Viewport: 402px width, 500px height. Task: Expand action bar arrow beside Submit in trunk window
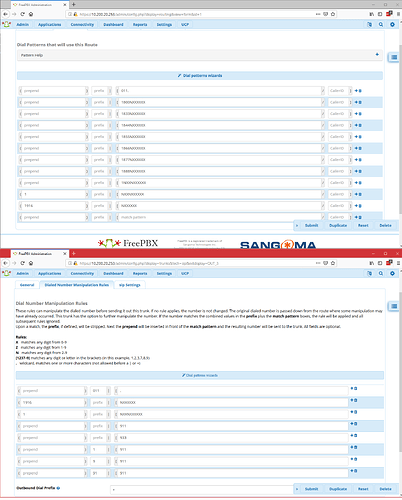click(x=297, y=489)
